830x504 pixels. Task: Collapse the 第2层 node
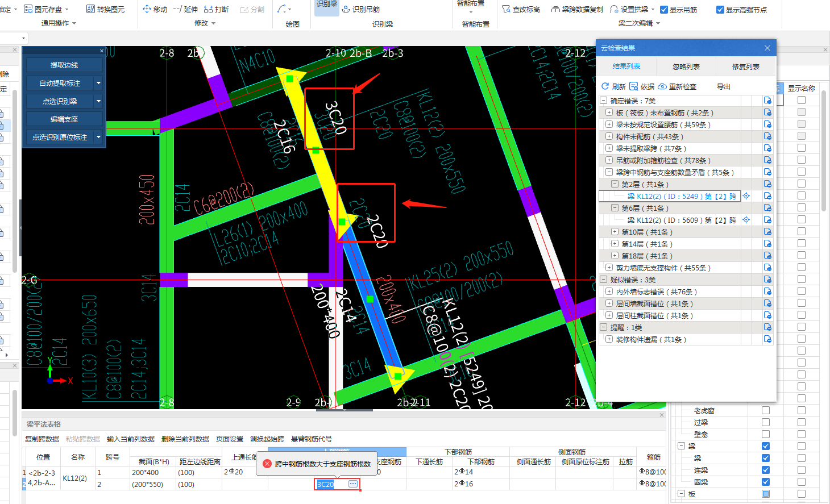(615, 184)
